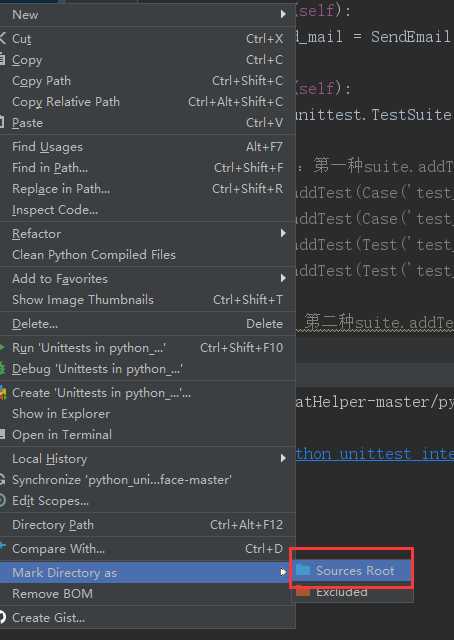Click the underlined thon_unittest_inte link
The width and height of the screenshot is (454, 640).
[x=374, y=454]
